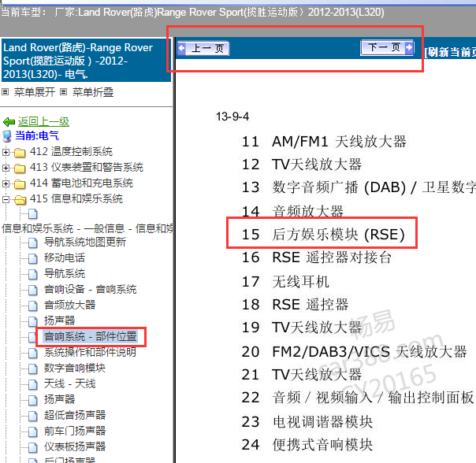Click the 菜单展开 expand-all icon
Image resolution: width=476 pixels, height=463 pixels.
click(x=5, y=92)
